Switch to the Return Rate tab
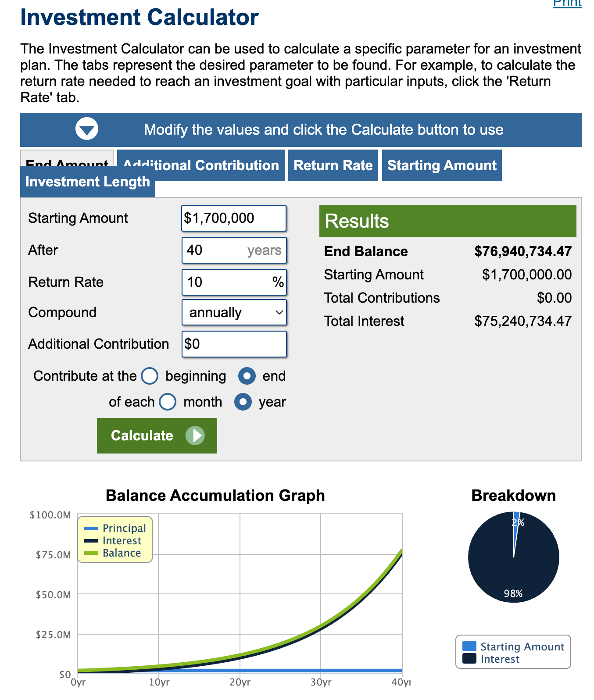 point(333,165)
